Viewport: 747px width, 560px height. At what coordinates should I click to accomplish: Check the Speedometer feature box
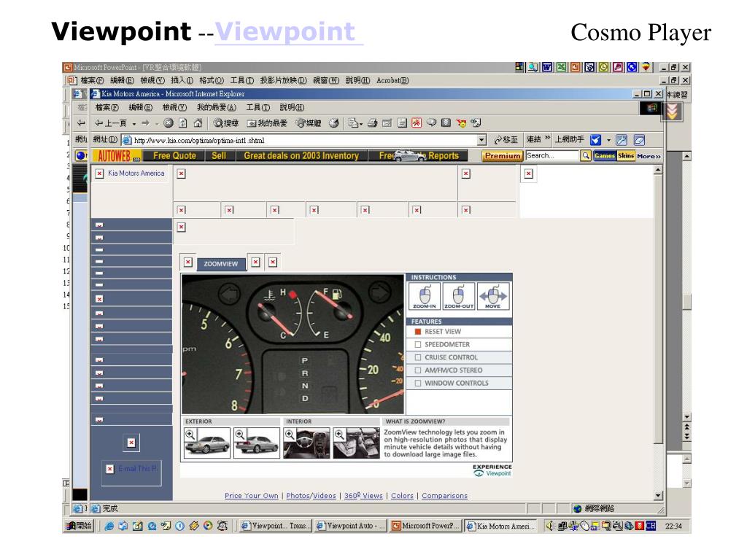coord(418,344)
